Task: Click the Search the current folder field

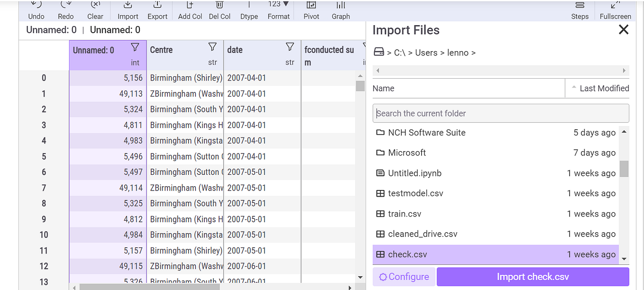Action: point(500,113)
